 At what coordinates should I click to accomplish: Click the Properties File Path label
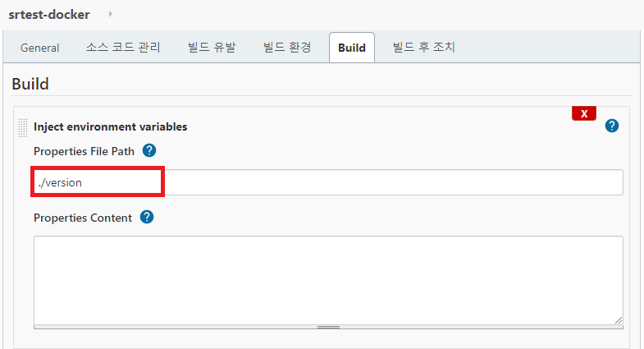pyautogui.click(x=84, y=151)
